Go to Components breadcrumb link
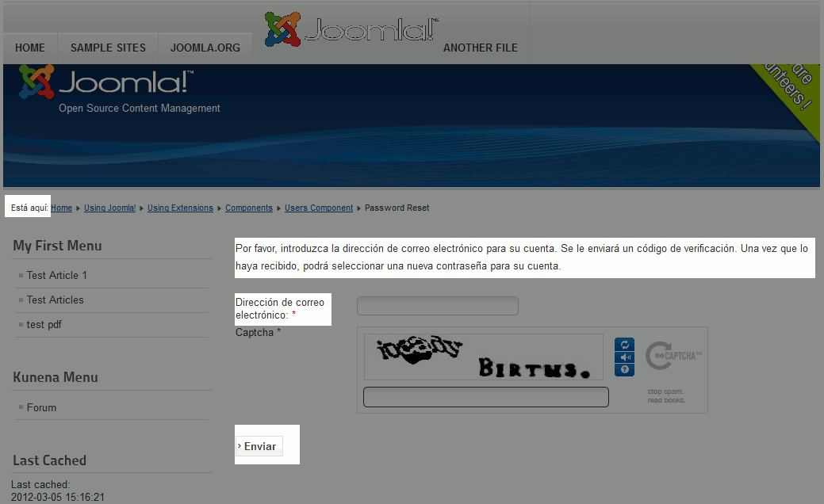This screenshot has width=824, height=504. click(x=249, y=208)
